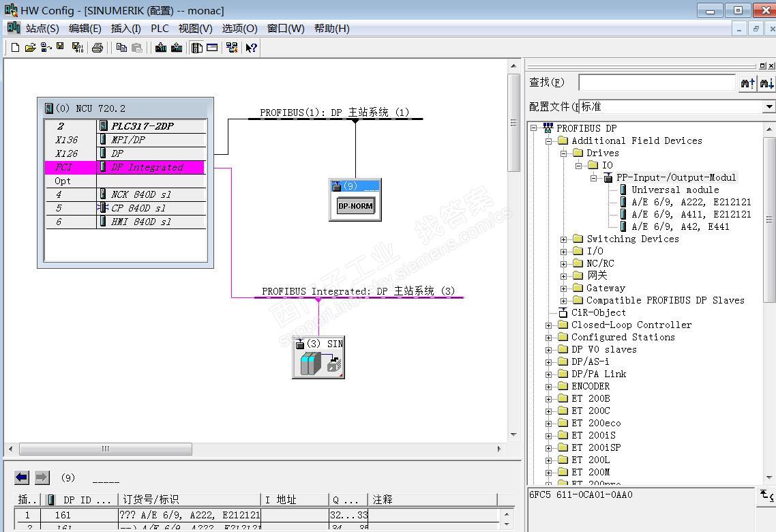The image size is (776, 532).
Task: Click the HW Config title bar icon
Action: pos(11,10)
